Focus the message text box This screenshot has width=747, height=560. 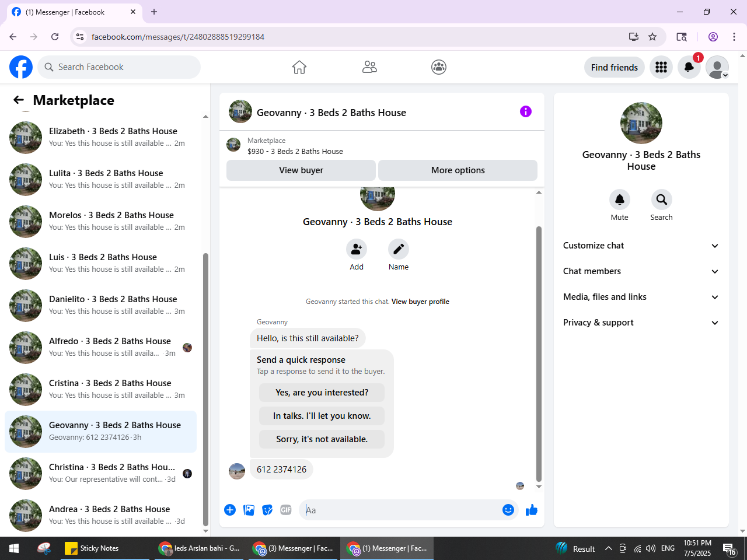(400, 510)
